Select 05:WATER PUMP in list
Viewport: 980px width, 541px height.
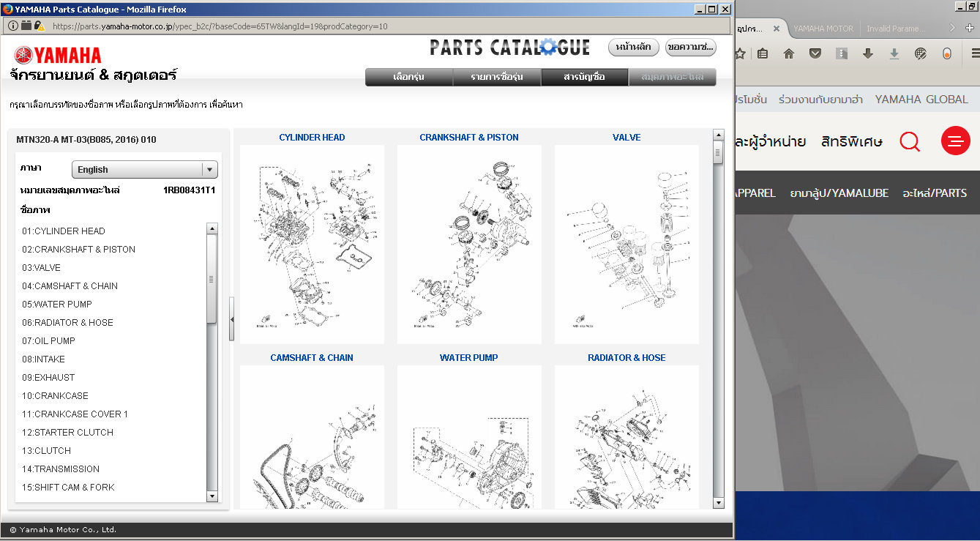click(113, 305)
